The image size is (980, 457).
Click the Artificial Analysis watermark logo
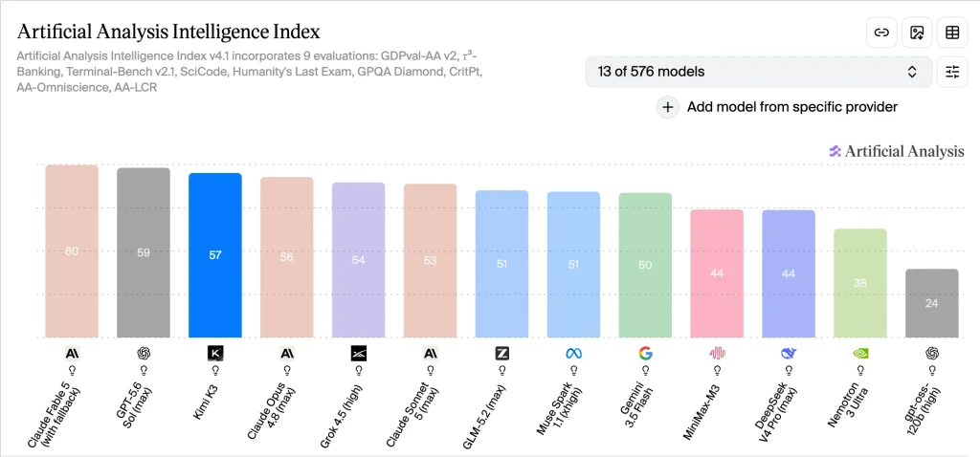click(896, 151)
